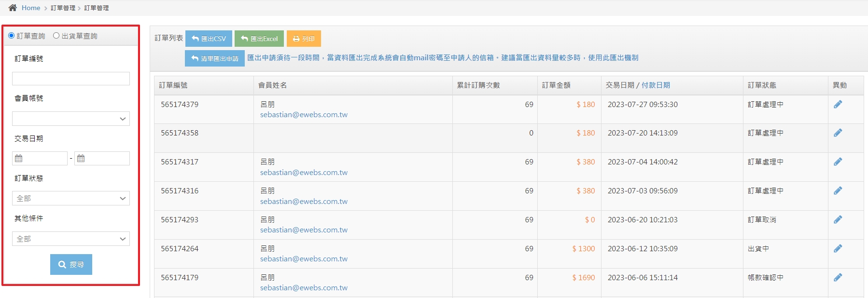Expand the 會員帳號 dropdown
This screenshot has height=298, width=868.
[x=71, y=119]
